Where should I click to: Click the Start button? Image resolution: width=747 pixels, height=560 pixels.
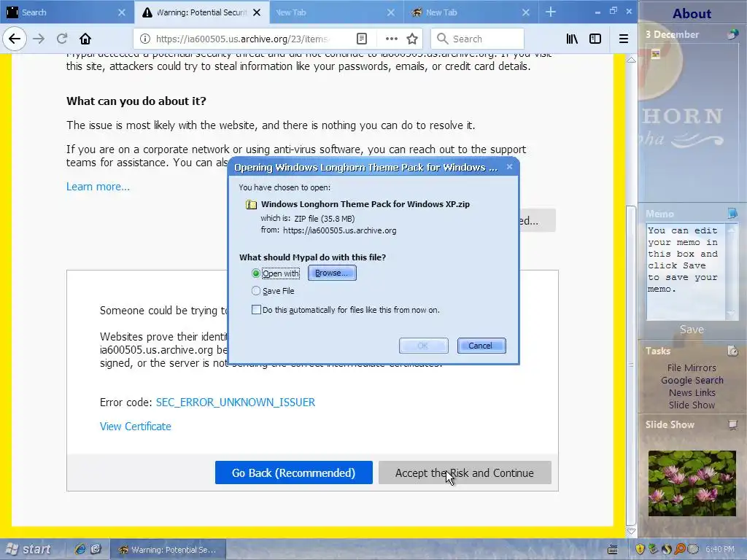point(28,549)
